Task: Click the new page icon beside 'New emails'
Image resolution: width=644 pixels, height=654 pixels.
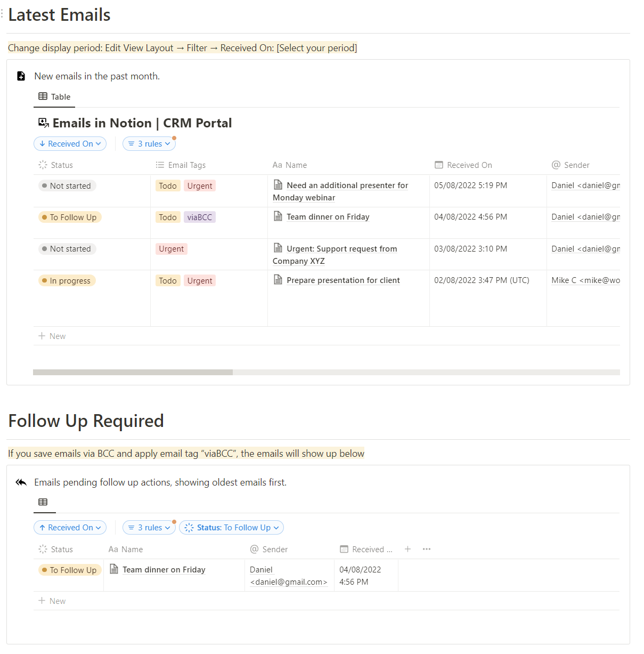Action: [21, 76]
